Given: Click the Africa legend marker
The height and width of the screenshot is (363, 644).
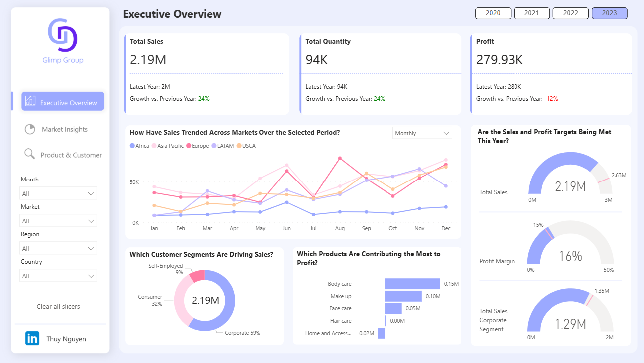Looking at the screenshot, I should 132,146.
